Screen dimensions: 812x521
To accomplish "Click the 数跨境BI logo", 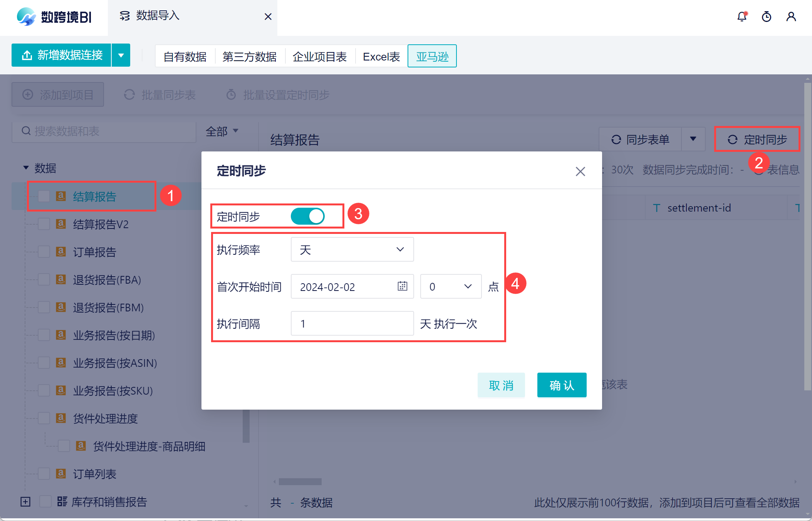I will coord(54,17).
